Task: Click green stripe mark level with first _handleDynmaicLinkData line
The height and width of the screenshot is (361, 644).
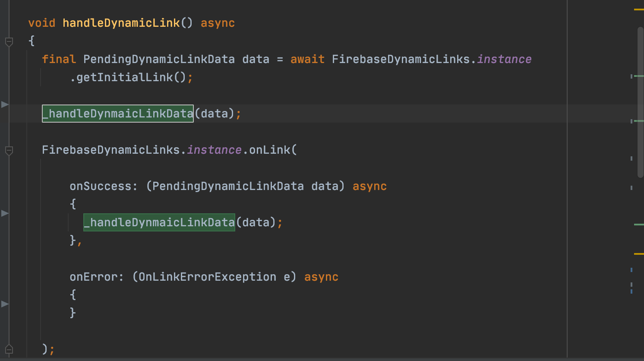Action: pos(638,121)
